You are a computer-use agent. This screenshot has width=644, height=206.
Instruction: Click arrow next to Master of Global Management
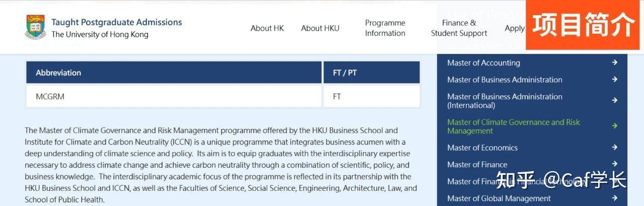click(614, 198)
